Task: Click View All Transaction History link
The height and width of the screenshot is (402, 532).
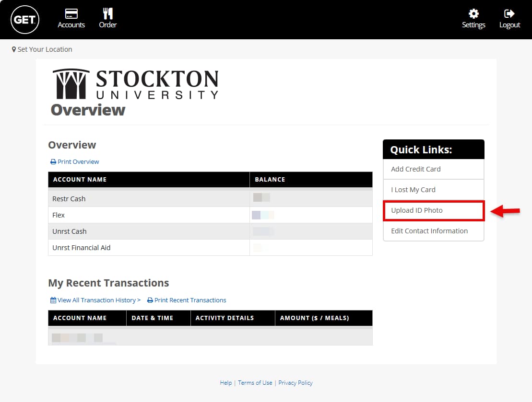Action: tap(99, 300)
